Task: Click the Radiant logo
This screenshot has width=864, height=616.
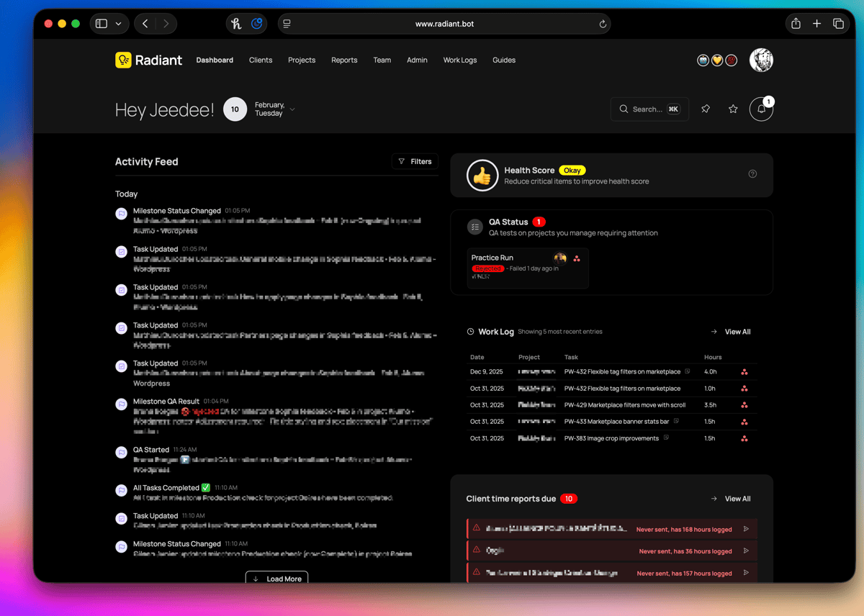Action: (149, 60)
